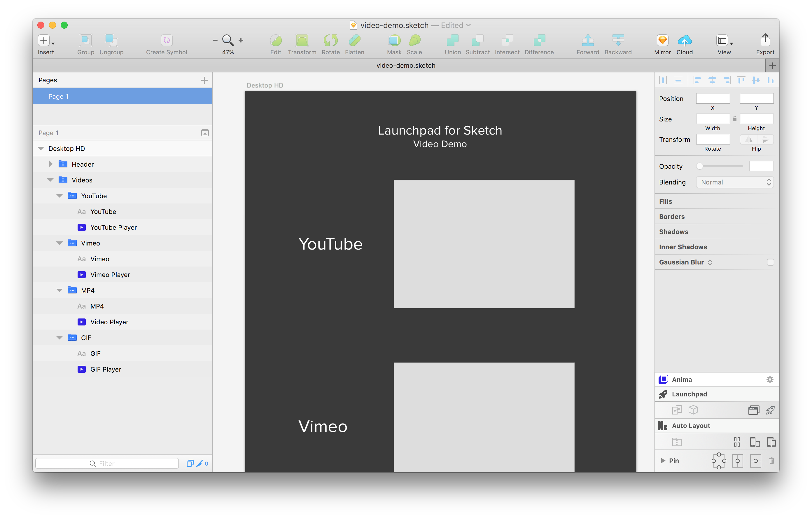Select the YouTube Player layer

click(113, 227)
